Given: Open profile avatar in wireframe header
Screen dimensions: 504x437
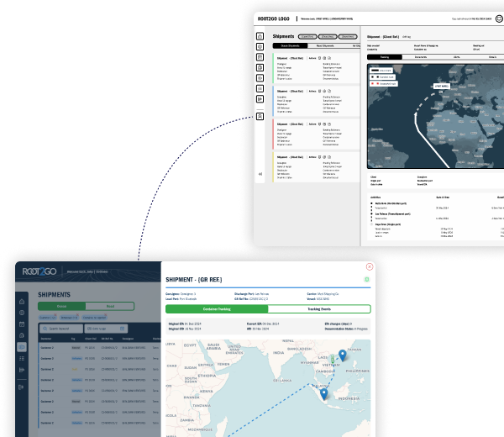Looking at the screenshot, I should pos(499,18).
